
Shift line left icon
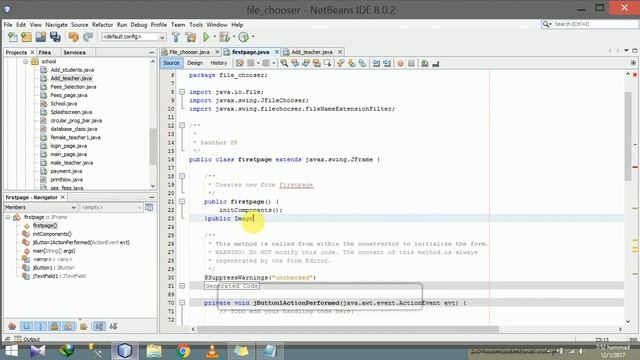pos(376,63)
